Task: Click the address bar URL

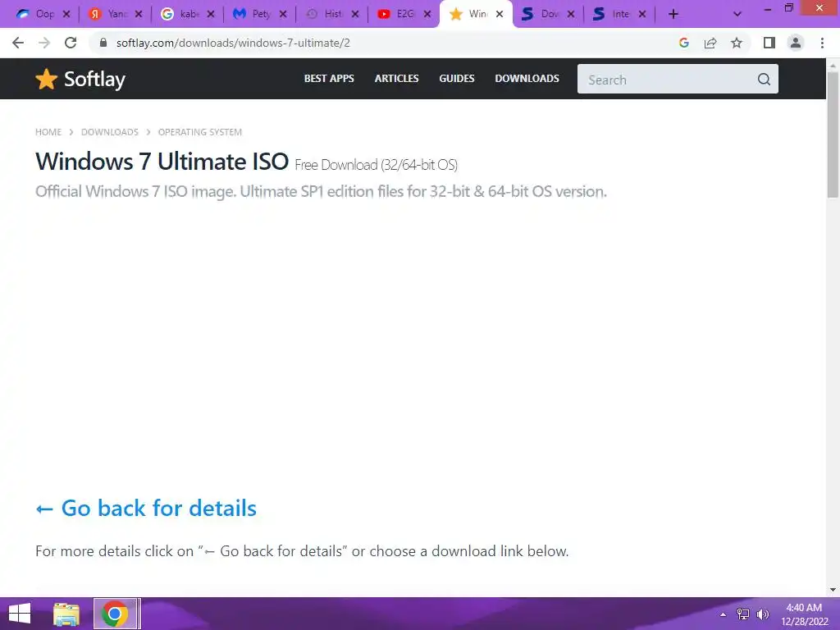Action: [233, 43]
